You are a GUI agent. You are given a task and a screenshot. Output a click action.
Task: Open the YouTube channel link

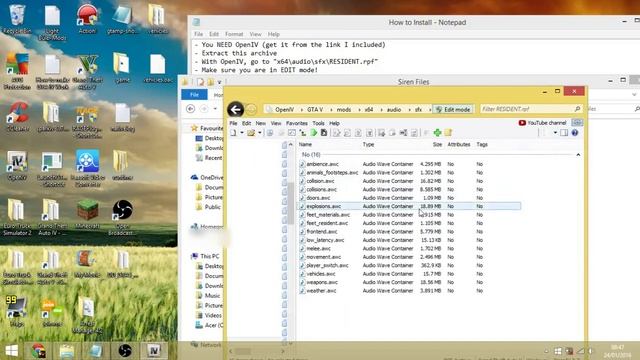[542, 122]
